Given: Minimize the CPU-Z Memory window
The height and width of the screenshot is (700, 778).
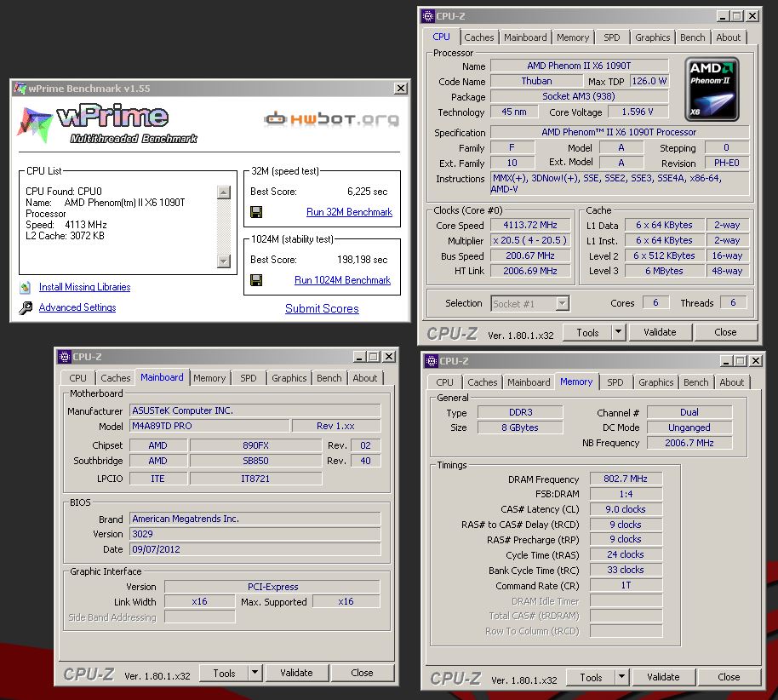Looking at the screenshot, I should click(x=726, y=361).
